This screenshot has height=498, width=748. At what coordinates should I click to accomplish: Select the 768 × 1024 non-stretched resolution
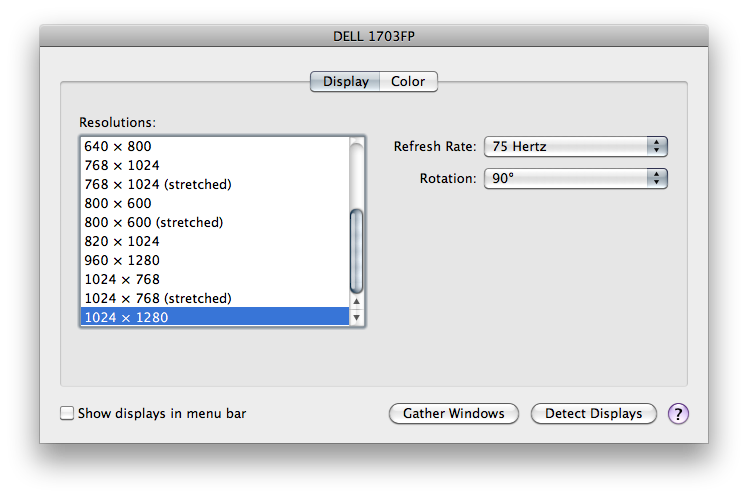point(215,166)
